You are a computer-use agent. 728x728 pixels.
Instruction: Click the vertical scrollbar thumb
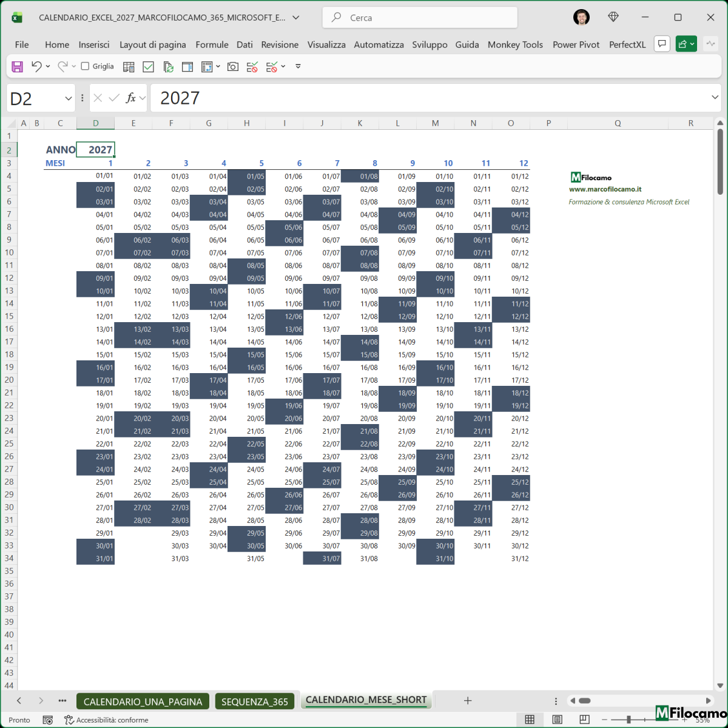pos(720,162)
